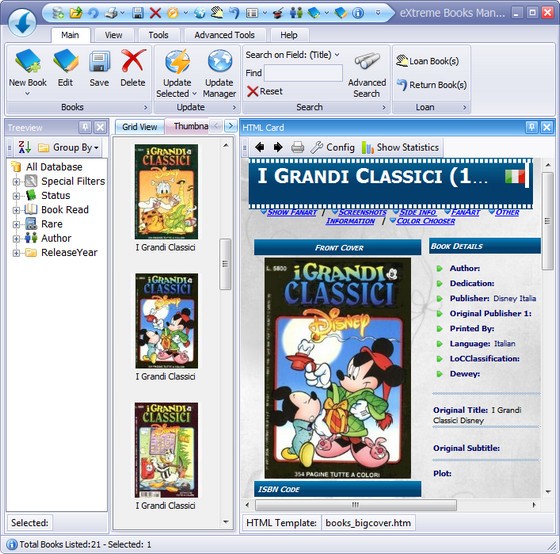Image resolution: width=560 pixels, height=554 pixels.
Task: Click the round application menu button
Action: click(x=22, y=22)
